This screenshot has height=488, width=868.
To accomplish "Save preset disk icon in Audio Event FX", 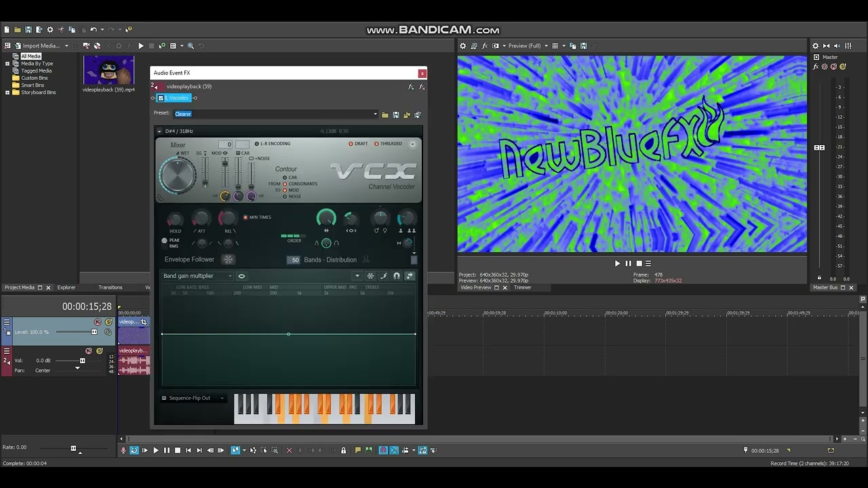I will pos(396,115).
